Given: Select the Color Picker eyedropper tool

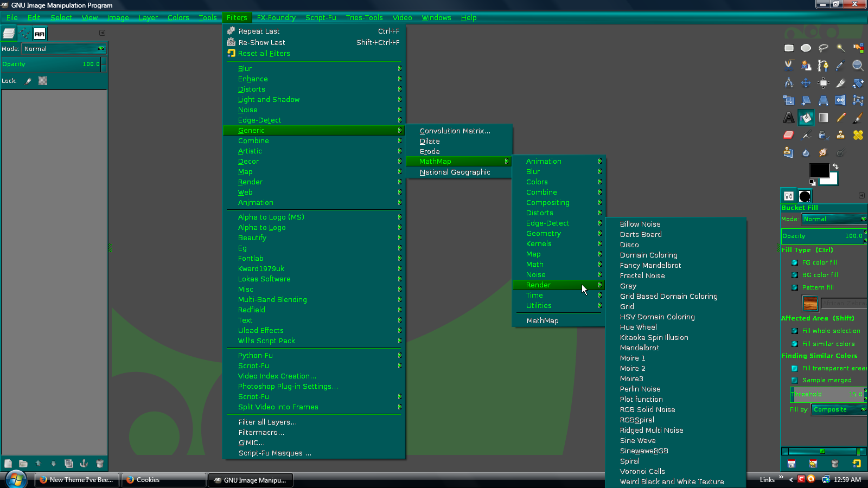Looking at the screenshot, I should tap(841, 66).
